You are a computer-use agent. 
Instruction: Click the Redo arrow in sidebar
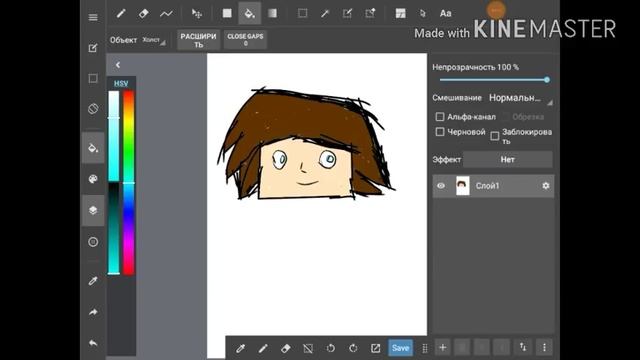(93, 312)
